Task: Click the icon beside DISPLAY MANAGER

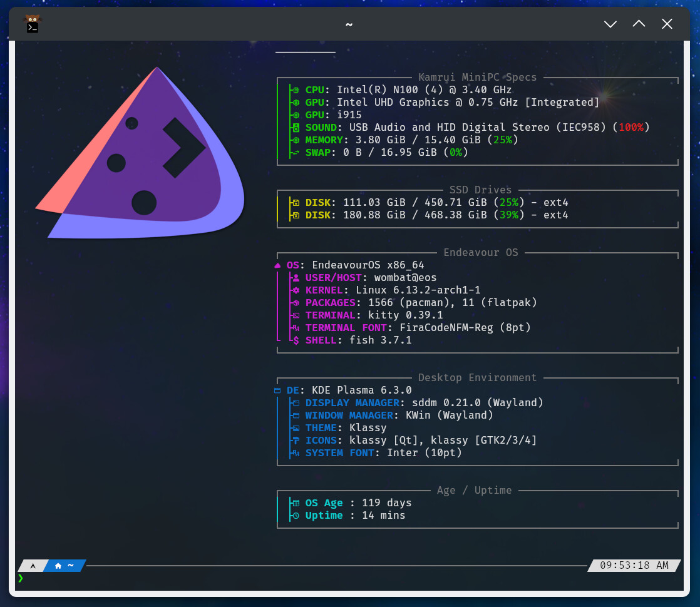Action: [296, 403]
